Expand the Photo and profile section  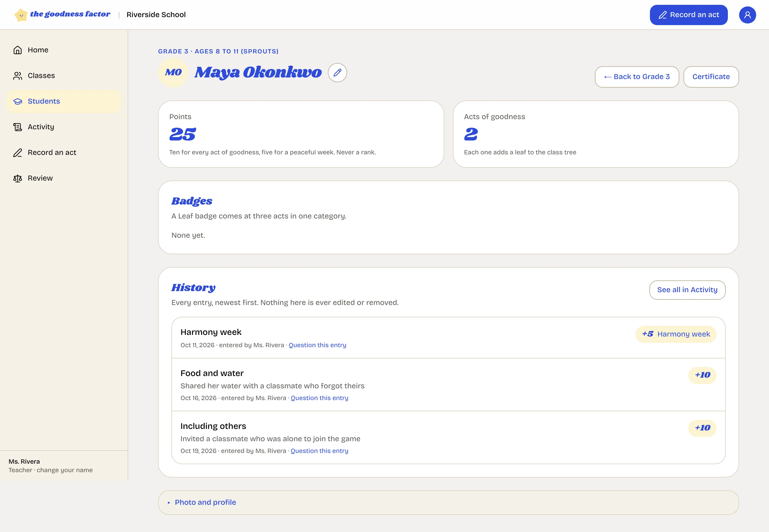pyautogui.click(x=448, y=502)
